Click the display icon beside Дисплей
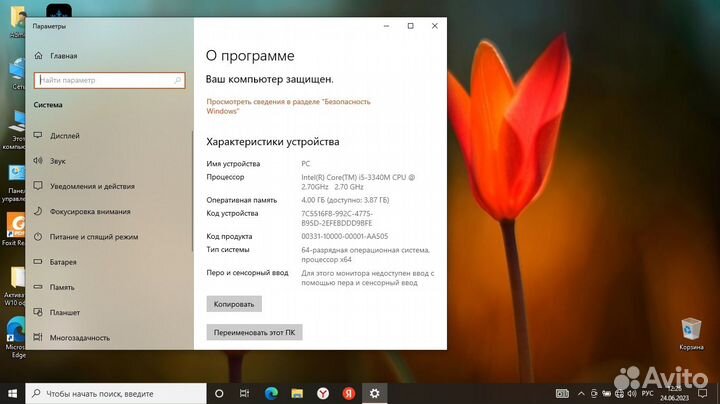 (38, 135)
